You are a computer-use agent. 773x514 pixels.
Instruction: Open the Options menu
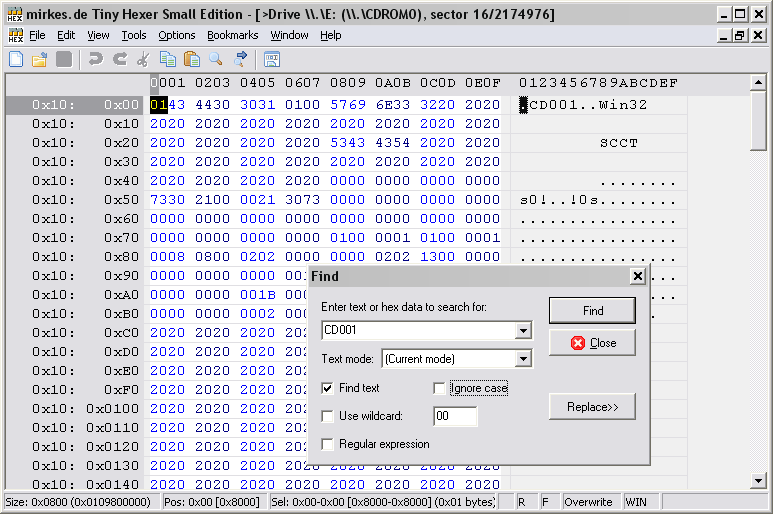[176, 35]
